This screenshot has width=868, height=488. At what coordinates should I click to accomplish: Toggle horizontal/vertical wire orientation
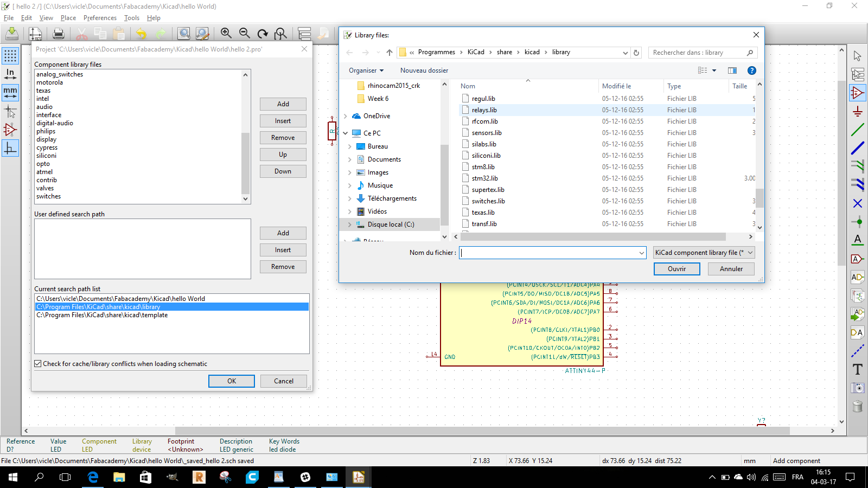point(10,148)
